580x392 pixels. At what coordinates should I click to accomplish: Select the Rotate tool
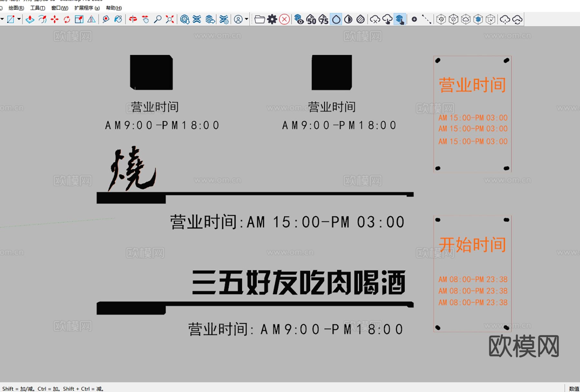click(67, 19)
